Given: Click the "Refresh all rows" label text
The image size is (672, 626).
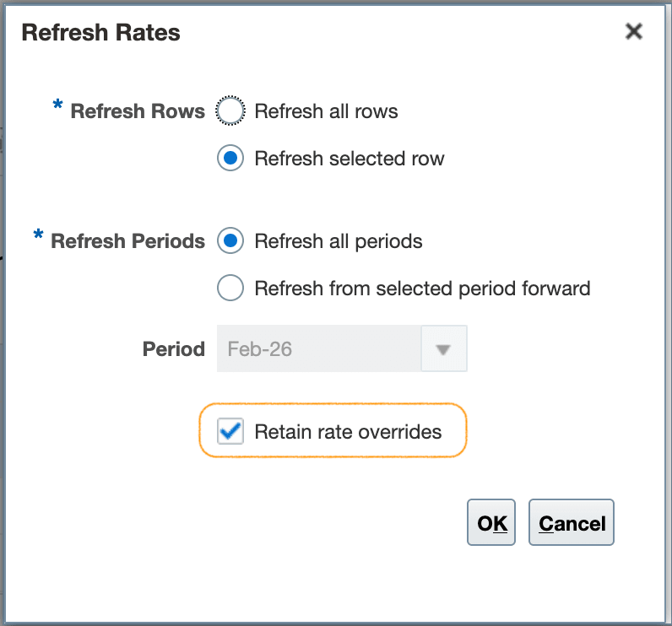Looking at the screenshot, I should [326, 111].
